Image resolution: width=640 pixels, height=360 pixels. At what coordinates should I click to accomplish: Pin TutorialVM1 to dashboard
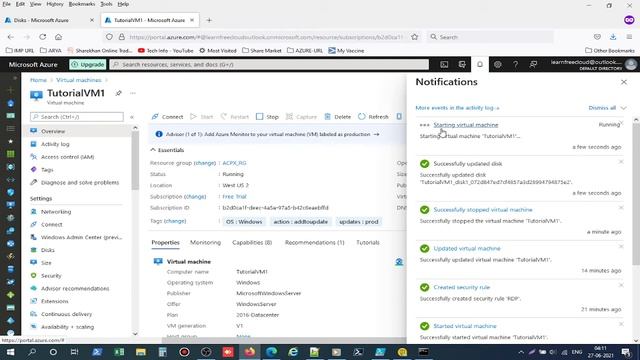118,93
